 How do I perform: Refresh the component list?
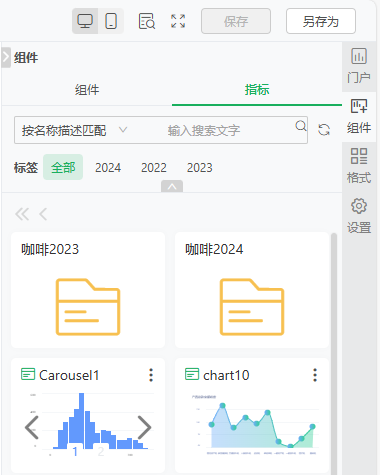click(x=324, y=130)
